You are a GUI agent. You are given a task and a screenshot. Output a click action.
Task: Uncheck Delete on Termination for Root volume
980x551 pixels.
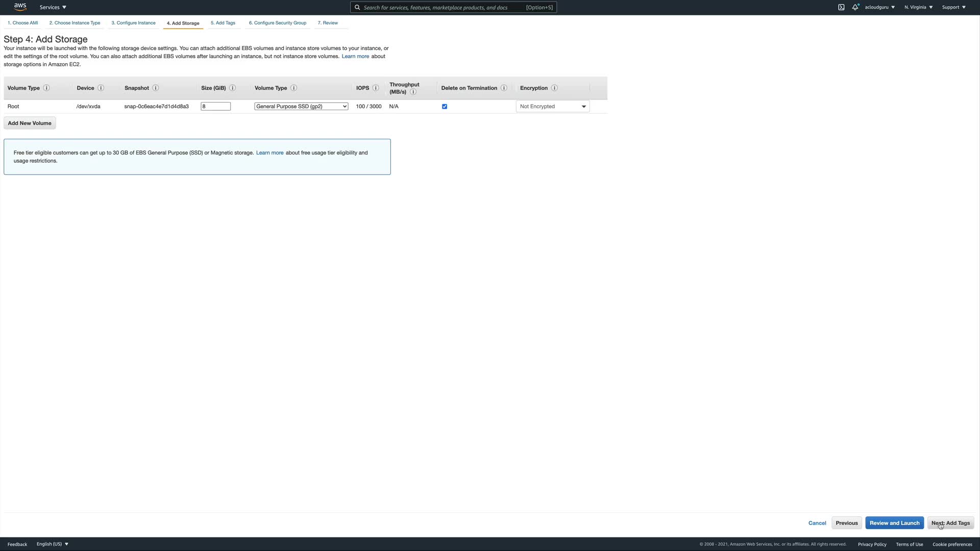pos(445,107)
